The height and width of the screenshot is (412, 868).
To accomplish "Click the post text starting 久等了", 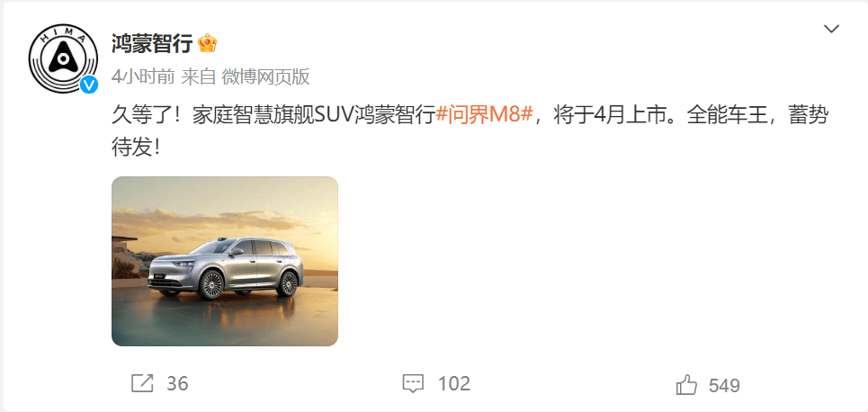I will (470, 131).
